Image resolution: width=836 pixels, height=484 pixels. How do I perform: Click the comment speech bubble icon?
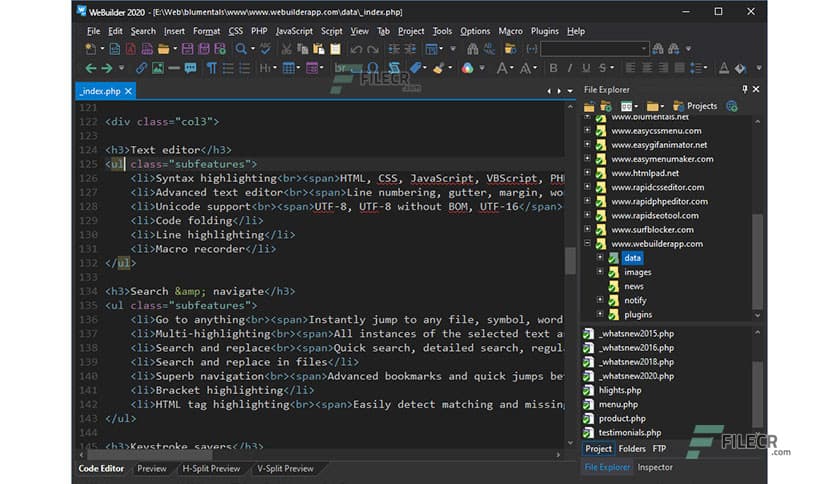[x=190, y=68]
